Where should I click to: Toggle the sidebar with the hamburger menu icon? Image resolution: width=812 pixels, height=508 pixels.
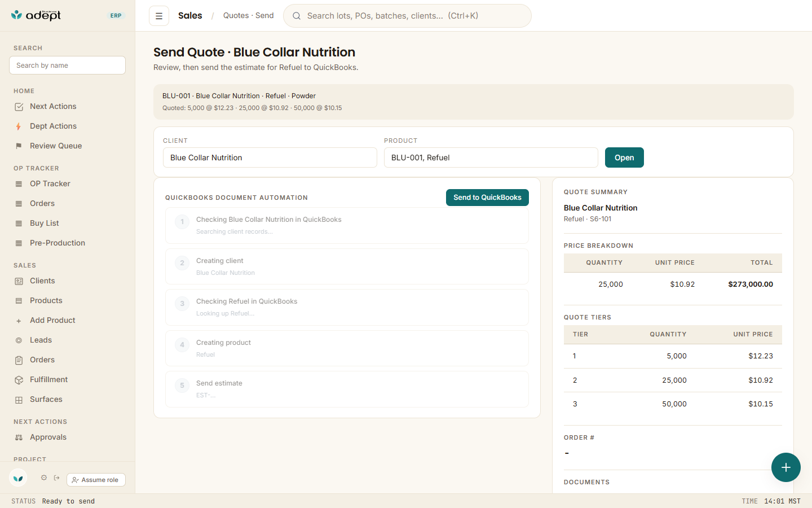(x=159, y=16)
